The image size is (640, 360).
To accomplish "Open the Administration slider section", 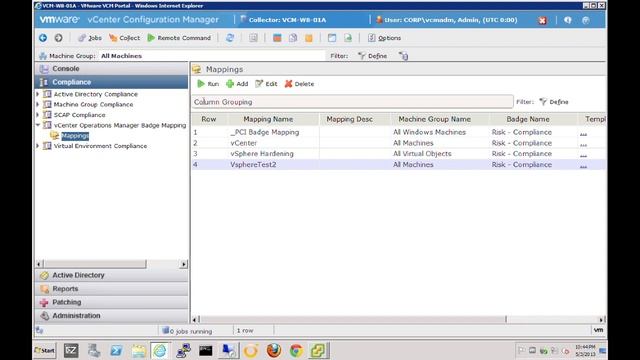I will [x=111, y=316].
